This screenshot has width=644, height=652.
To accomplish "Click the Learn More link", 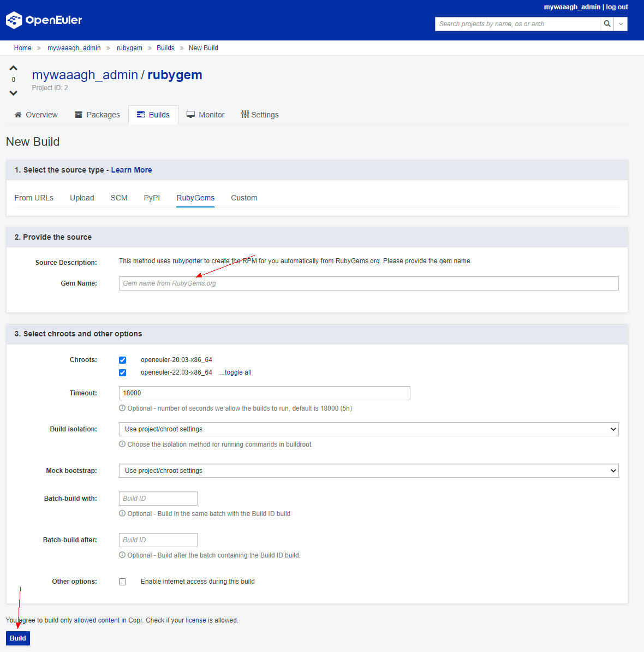I will [x=132, y=170].
